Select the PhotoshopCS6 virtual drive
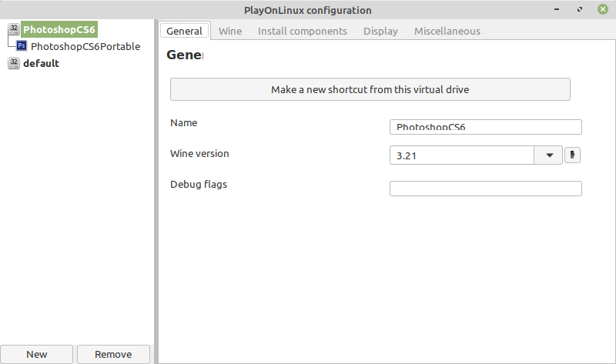Viewport: 616px width, 364px height. tap(59, 29)
